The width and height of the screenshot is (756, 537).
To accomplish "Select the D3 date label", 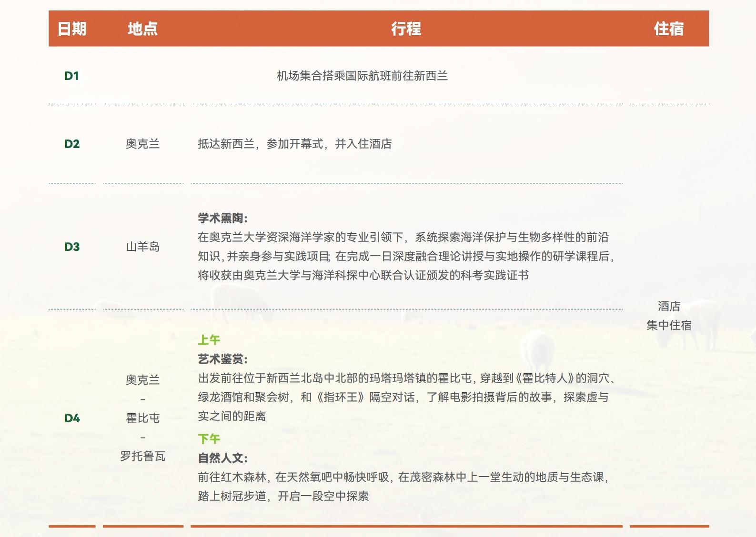I will tap(72, 247).
